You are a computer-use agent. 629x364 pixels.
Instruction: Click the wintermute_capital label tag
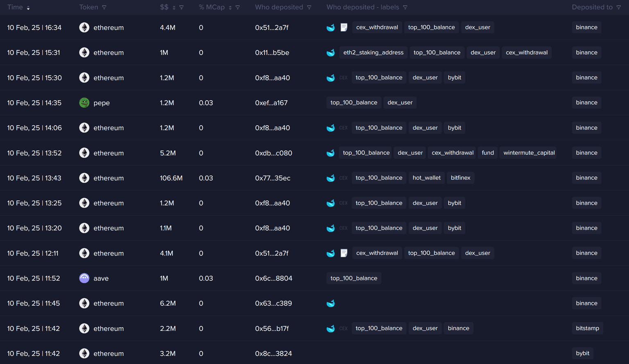(x=529, y=153)
